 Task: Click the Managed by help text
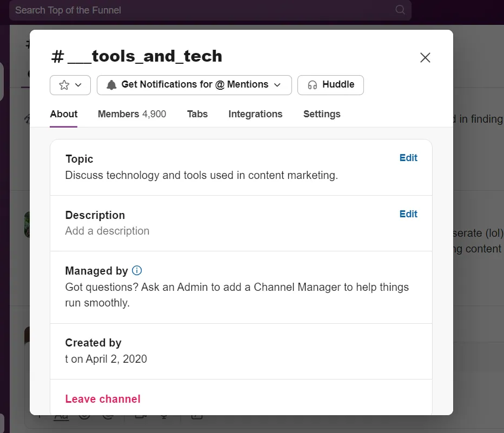pos(237,295)
